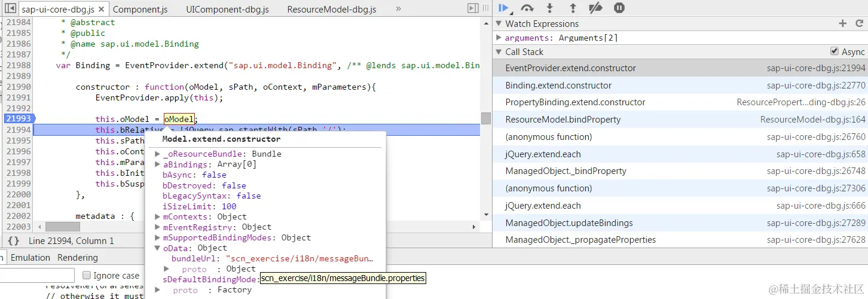Click the highlighted oModel variable in code
The width and height of the screenshot is (868, 299).
[179, 119]
